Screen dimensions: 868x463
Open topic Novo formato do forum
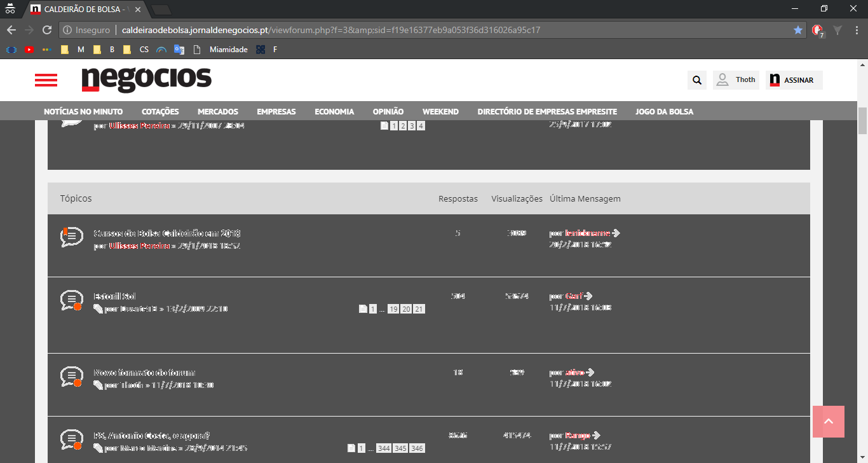[144, 373]
